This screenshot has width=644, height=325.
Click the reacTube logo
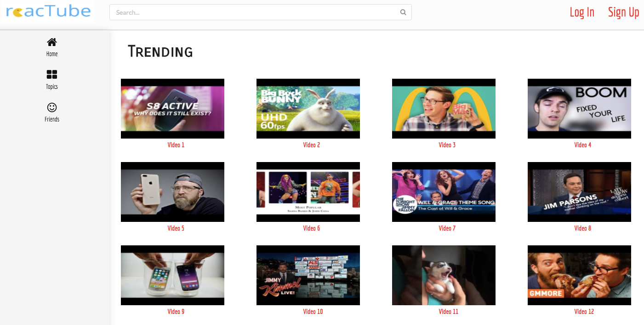click(x=48, y=12)
